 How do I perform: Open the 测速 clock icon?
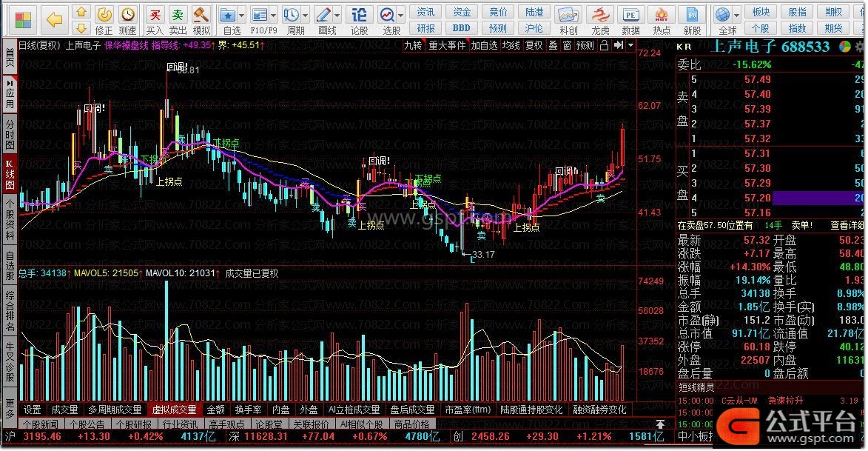pos(128,14)
